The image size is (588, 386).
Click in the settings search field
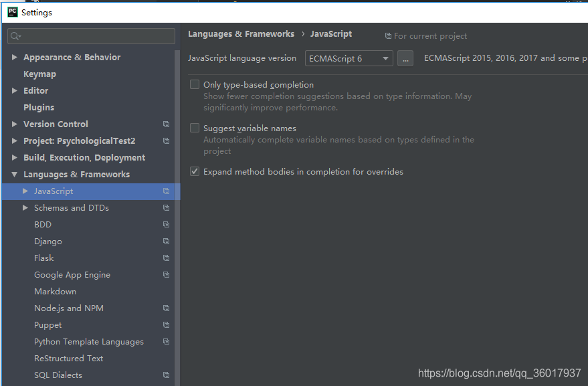tap(91, 36)
